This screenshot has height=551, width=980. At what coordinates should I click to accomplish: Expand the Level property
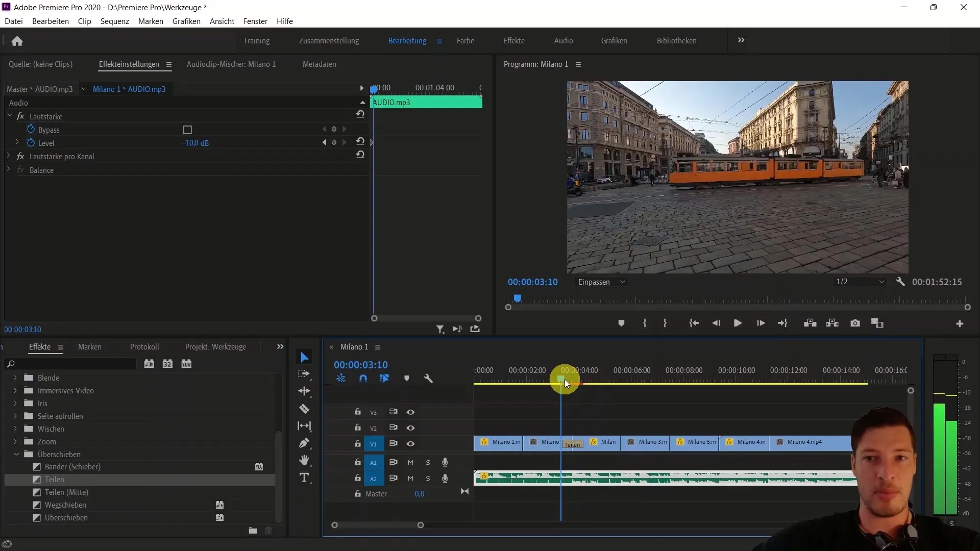tap(17, 142)
